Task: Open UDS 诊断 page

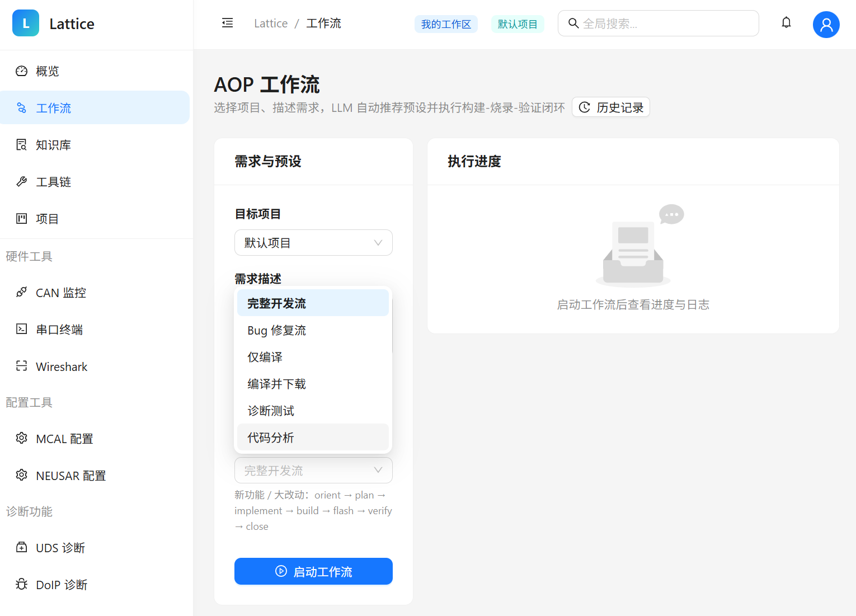Action: click(x=95, y=548)
